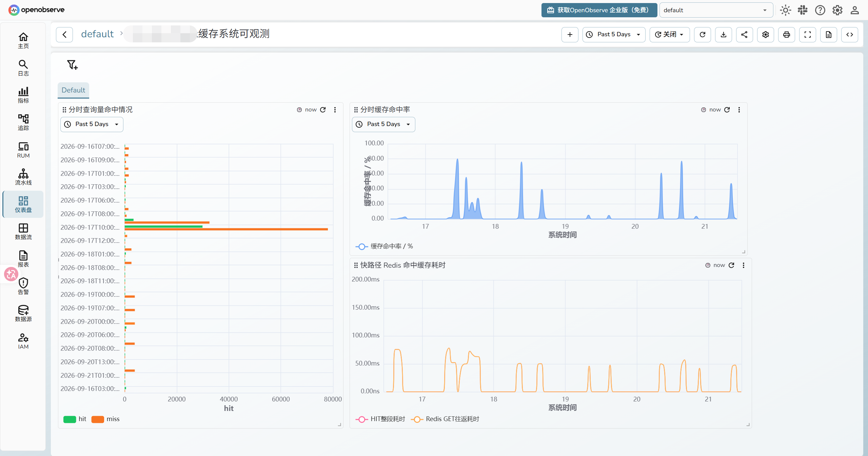Screen dimensions: 868x456
Task: Open the 追踪 traces section
Action: pos(23,122)
